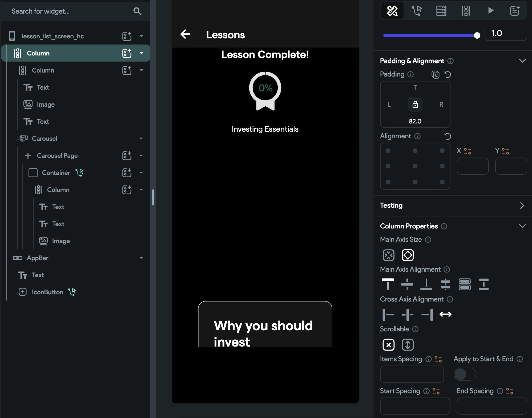532x418 pixels.
Task: Click the back arrow in Lessons app bar
Action: click(x=185, y=34)
